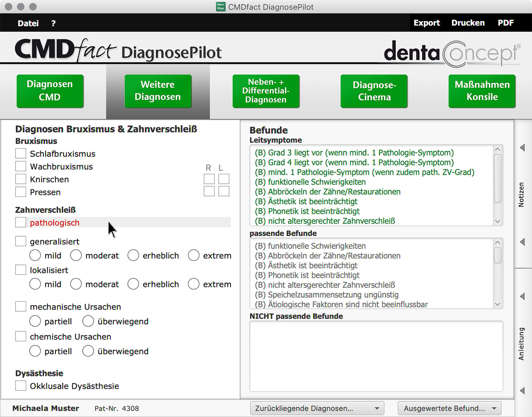Image resolution: width=532 pixels, height=417 pixels.
Task: Click PDF in the top bar
Action: click(505, 23)
